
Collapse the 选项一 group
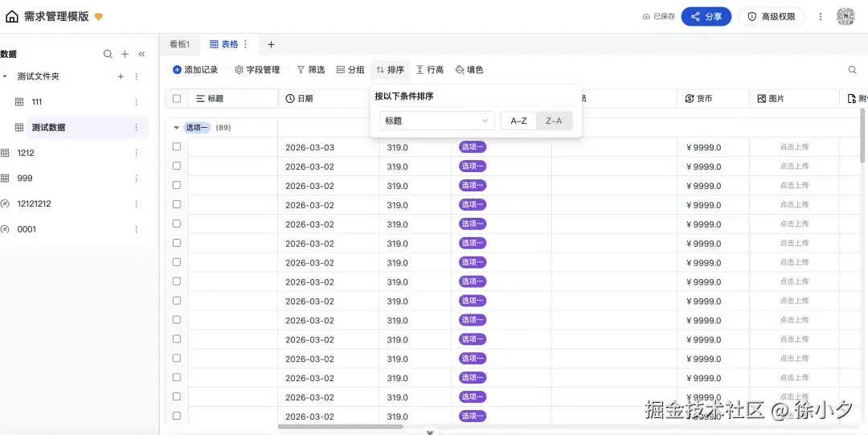(177, 128)
